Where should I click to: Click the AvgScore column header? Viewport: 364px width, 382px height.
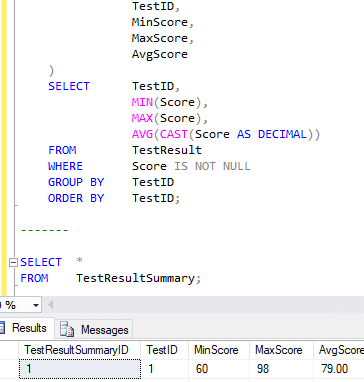340,350
